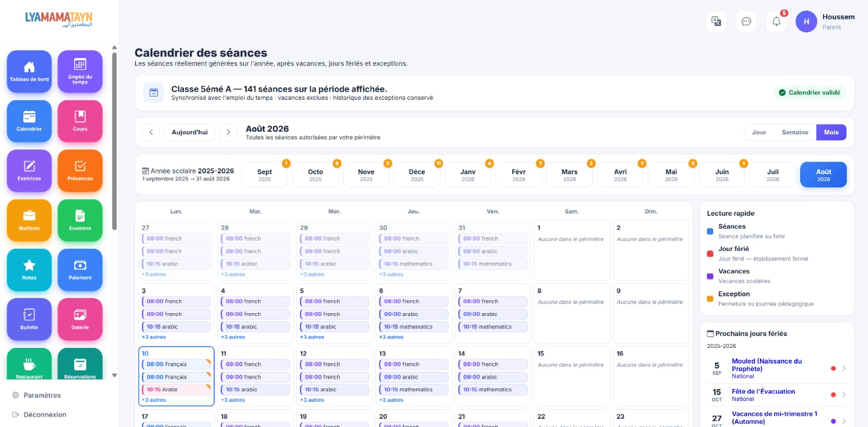This screenshot has height=427, width=868.
Task: Open 10:15 mathematics session on day 7
Action: pos(493,327)
